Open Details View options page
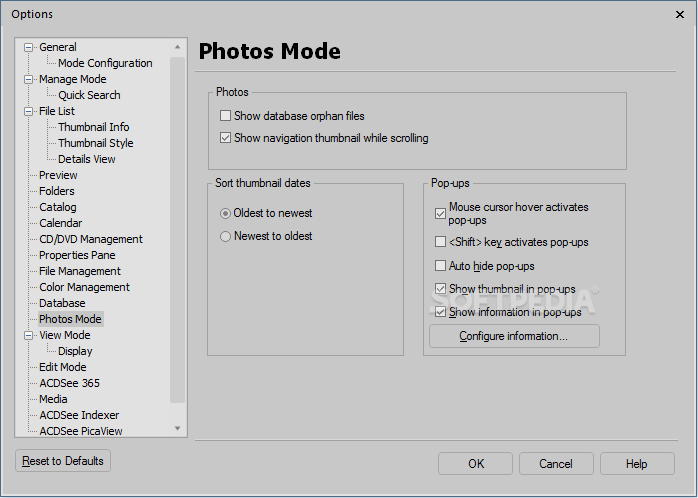This screenshot has width=698, height=498. point(87,159)
